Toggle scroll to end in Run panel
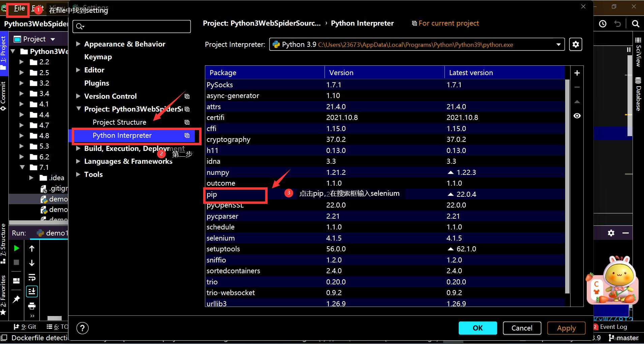 pyautogui.click(x=32, y=291)
